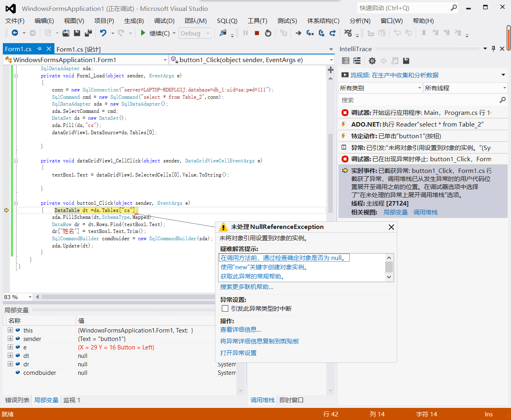Open 局部变量 link in IntelliTrace event
511x420 pixels.
click(396, 212)
